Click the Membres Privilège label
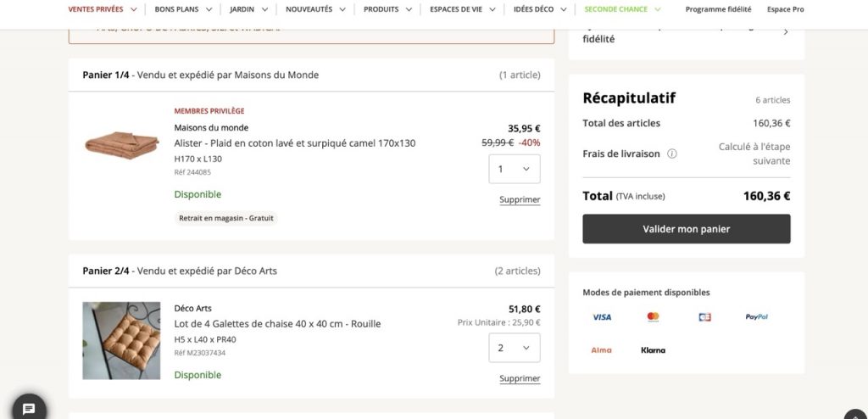This screenshot has width=868, height=419. 209,111
